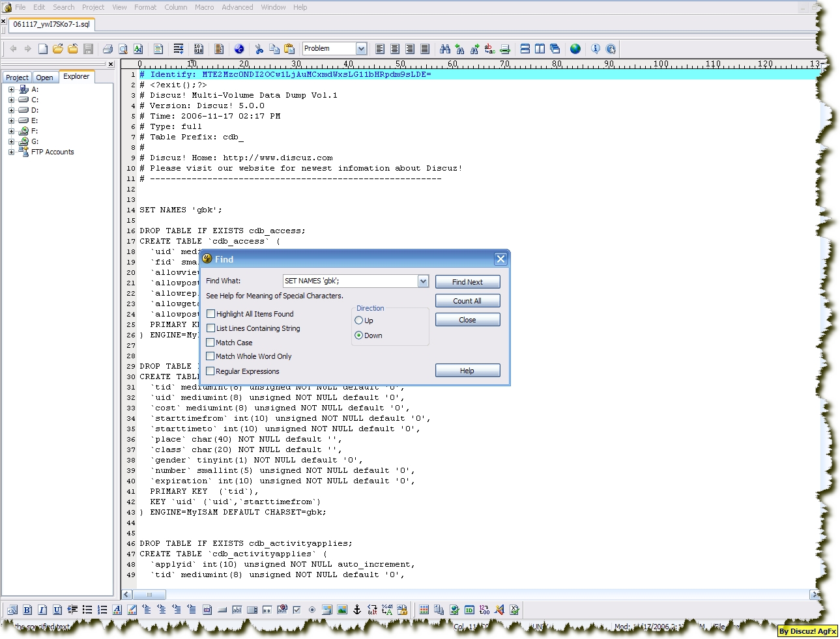Click the Cut scissors icon
This screenshot has width=840, height=639.
pos(259,49)
